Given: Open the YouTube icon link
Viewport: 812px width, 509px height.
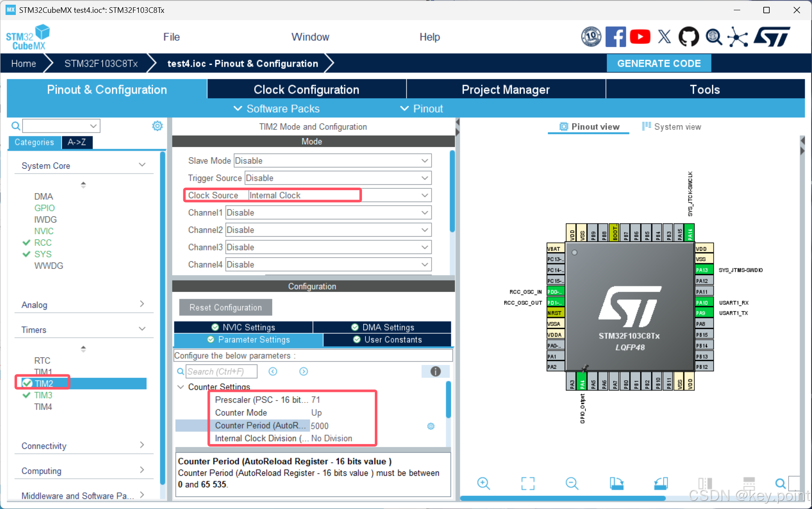Looking at the screenshot, I should (x=640, y=37).
